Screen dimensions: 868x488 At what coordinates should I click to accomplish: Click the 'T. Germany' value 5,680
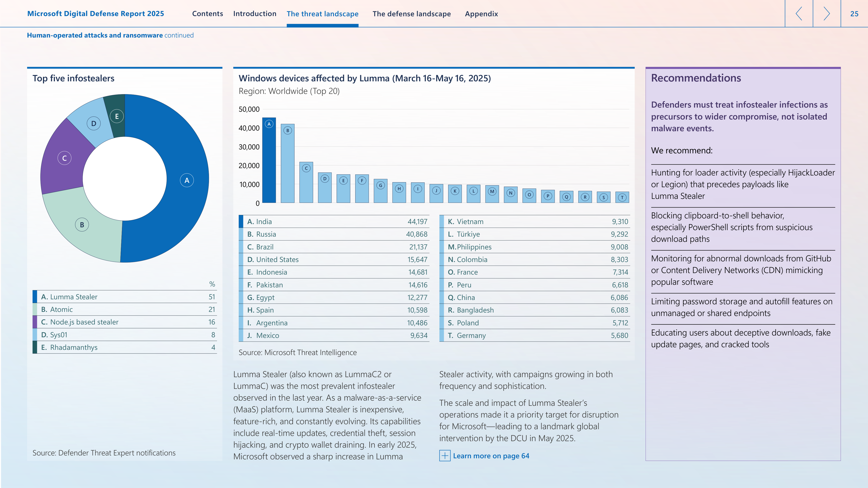point(619,336)
